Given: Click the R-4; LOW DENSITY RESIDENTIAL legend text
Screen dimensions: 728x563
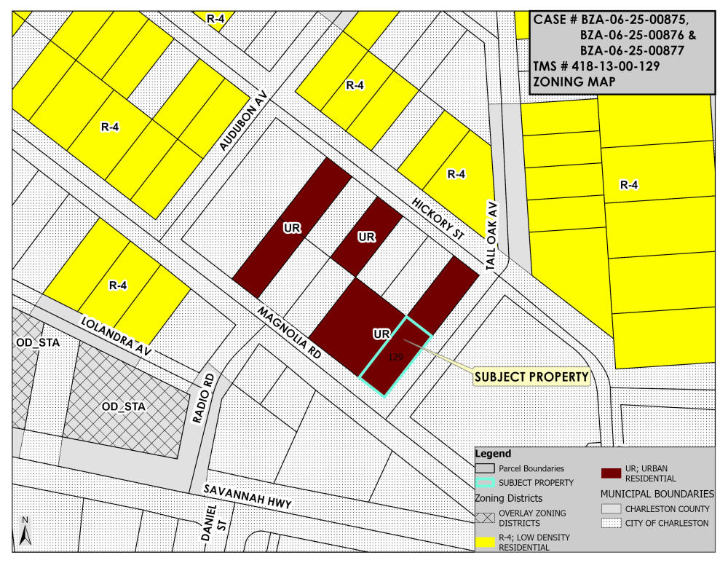Looking at the screenshot, I should [x=534, y=542].
